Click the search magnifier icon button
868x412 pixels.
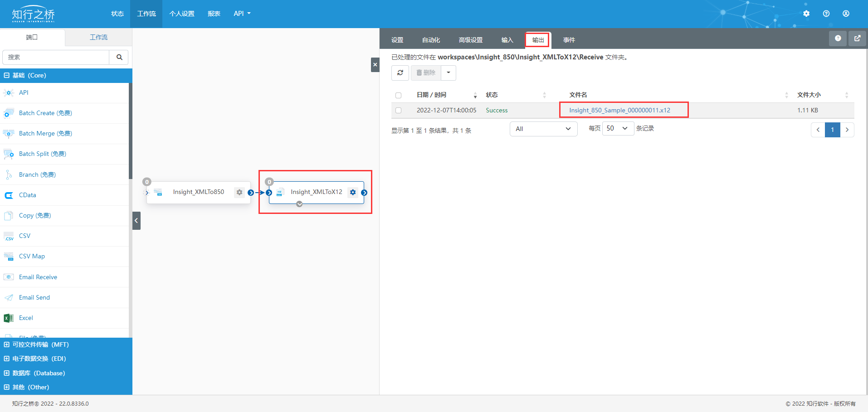pos(119,57)
